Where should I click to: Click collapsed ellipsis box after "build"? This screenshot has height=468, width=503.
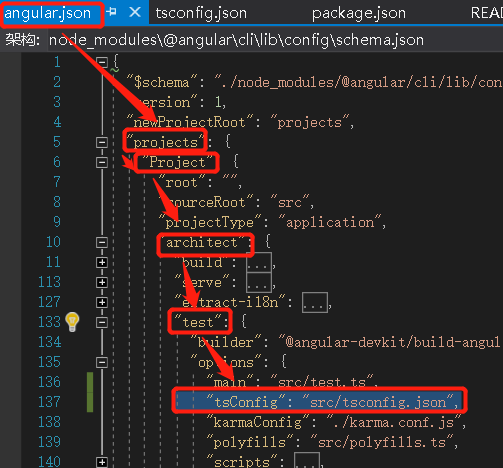[x=259, y=262]
